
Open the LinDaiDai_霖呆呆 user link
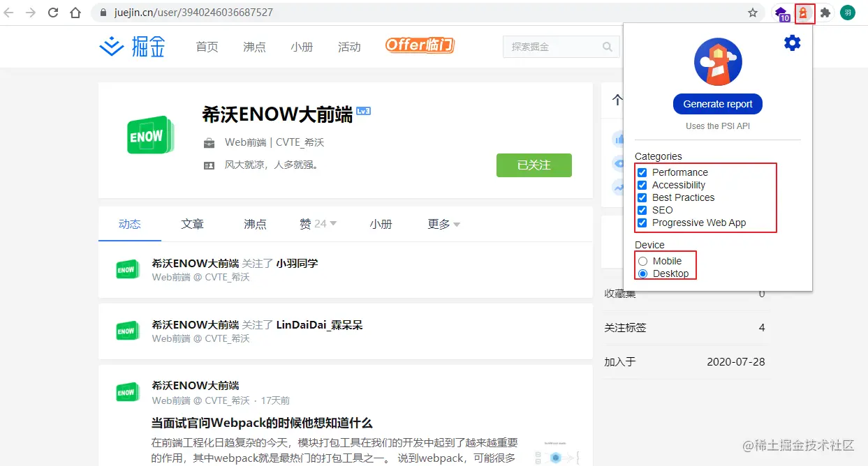[320, 325]
